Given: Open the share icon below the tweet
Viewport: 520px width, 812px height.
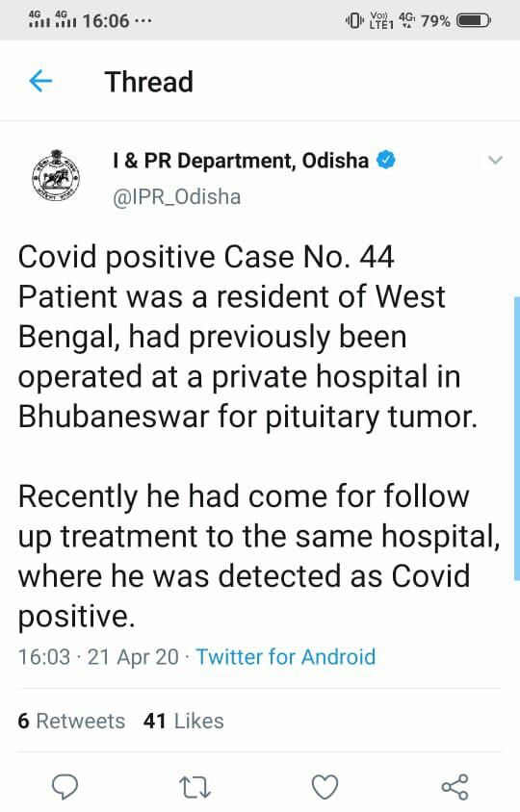Looking at the screenshot, I should pos(455,787).
